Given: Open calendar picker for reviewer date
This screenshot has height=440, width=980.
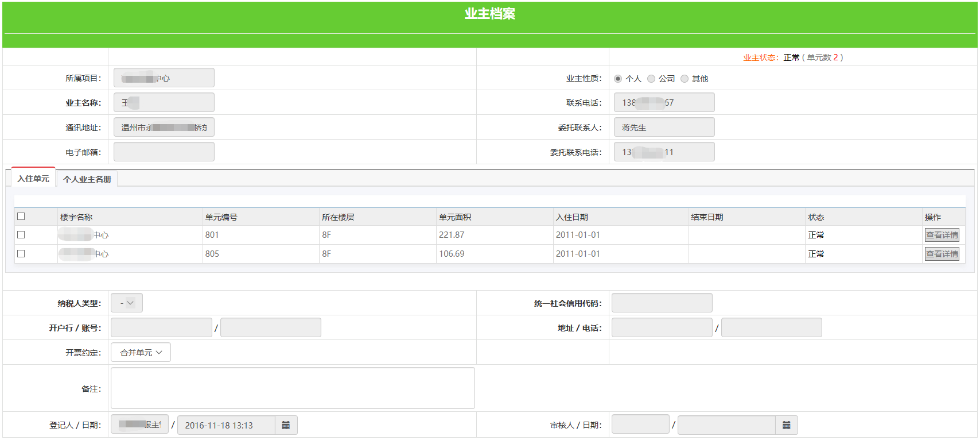Looking at the screenshot, I should [786, 425].
